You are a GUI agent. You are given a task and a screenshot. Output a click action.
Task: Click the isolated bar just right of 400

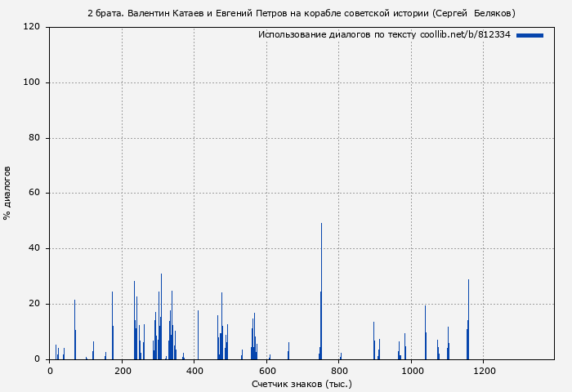(x=198, y=335)
